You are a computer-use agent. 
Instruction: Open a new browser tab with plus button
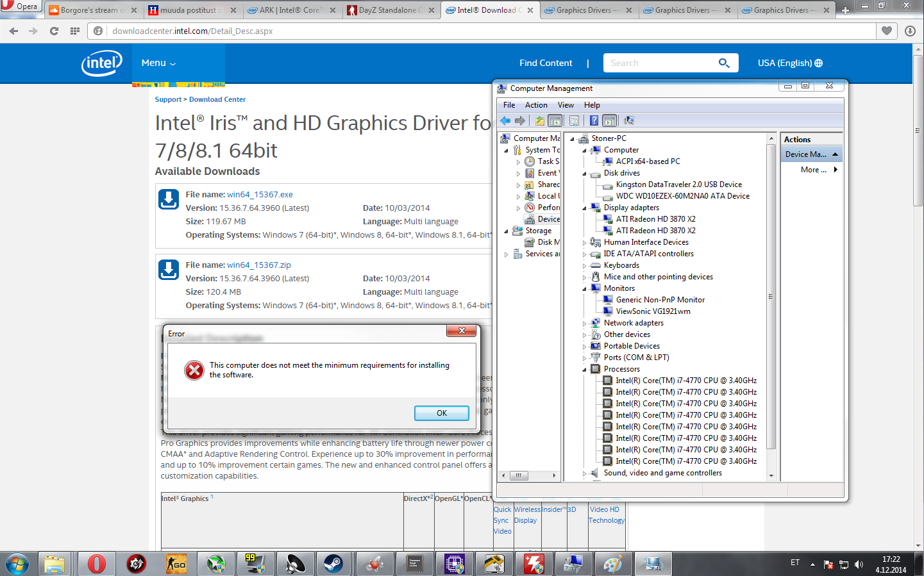[845, 10]
